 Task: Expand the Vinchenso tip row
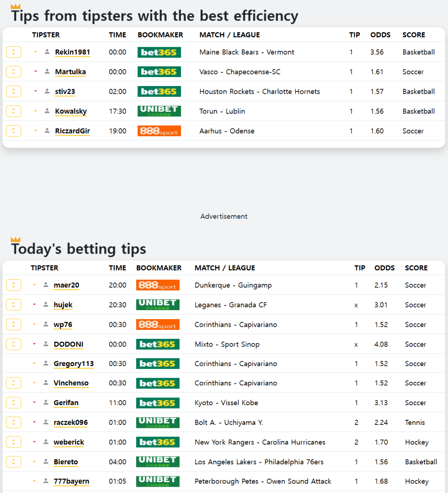click(13, 383)
